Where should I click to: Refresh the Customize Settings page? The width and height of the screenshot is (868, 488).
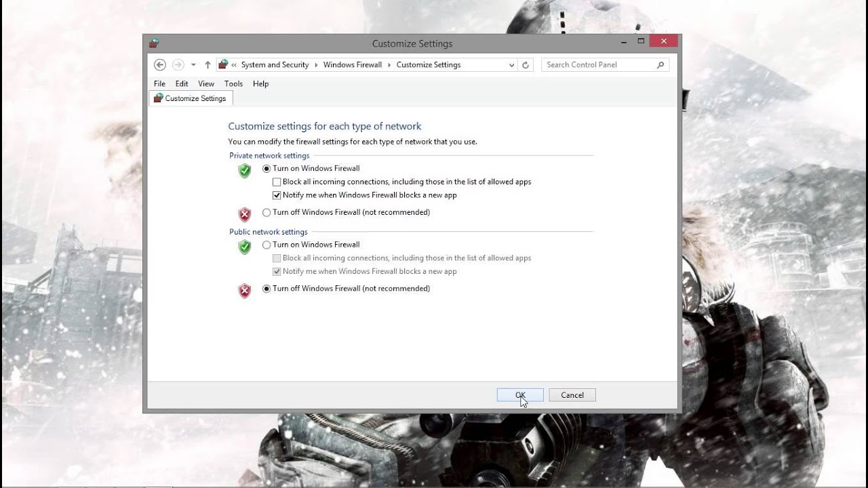pos(525,65)
